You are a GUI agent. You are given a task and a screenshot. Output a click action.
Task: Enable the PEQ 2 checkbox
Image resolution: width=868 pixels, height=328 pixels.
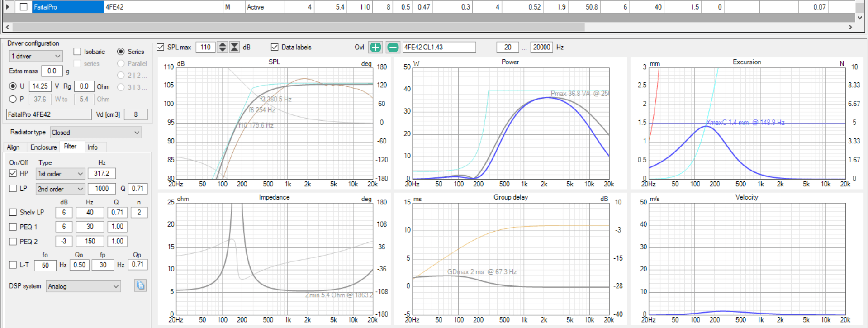coord(13,242)
